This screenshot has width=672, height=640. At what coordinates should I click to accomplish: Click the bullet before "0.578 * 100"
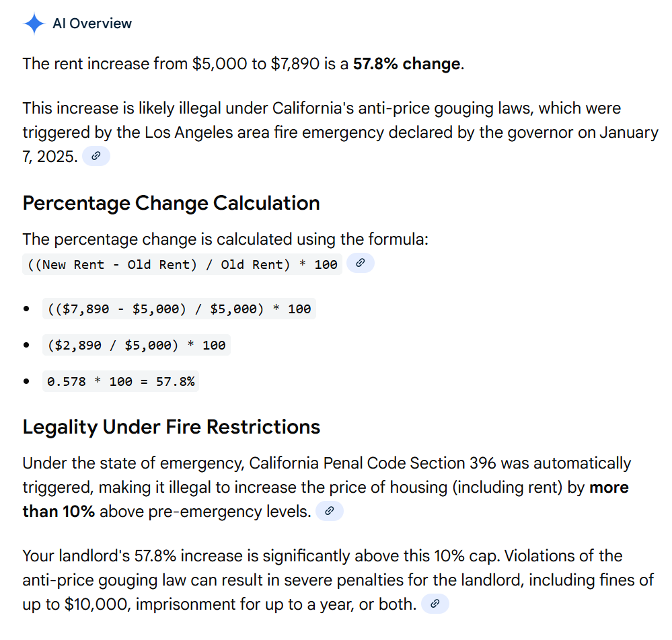tap(26, 381)
